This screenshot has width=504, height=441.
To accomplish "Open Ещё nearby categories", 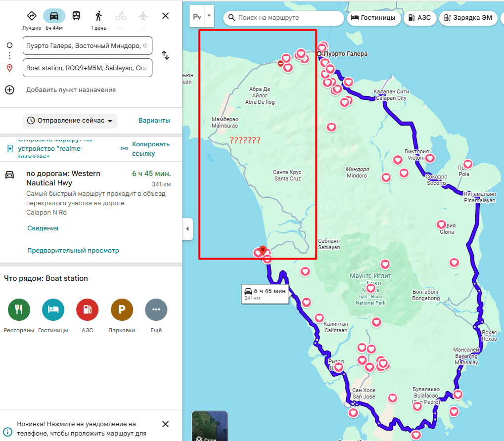I will tap(156, 316).
